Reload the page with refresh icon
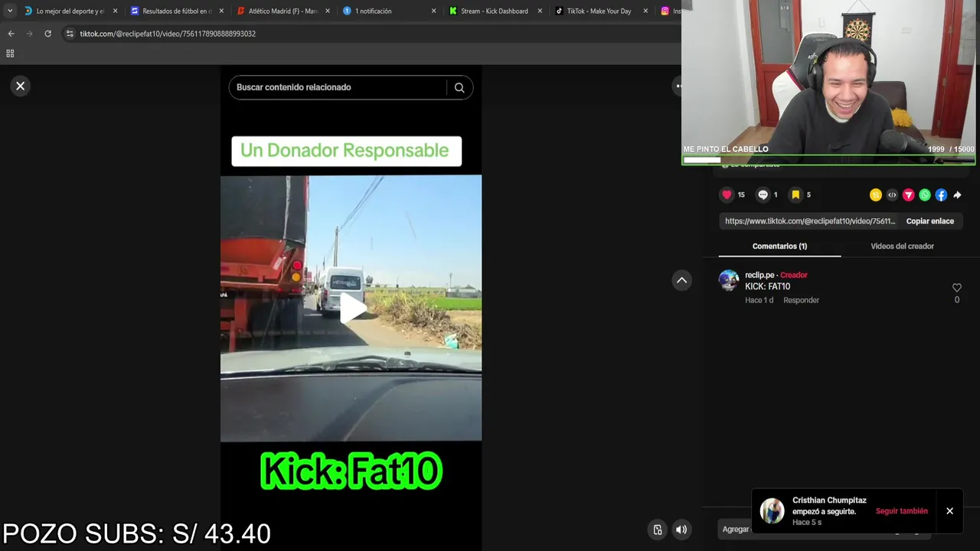 [47, 34]
